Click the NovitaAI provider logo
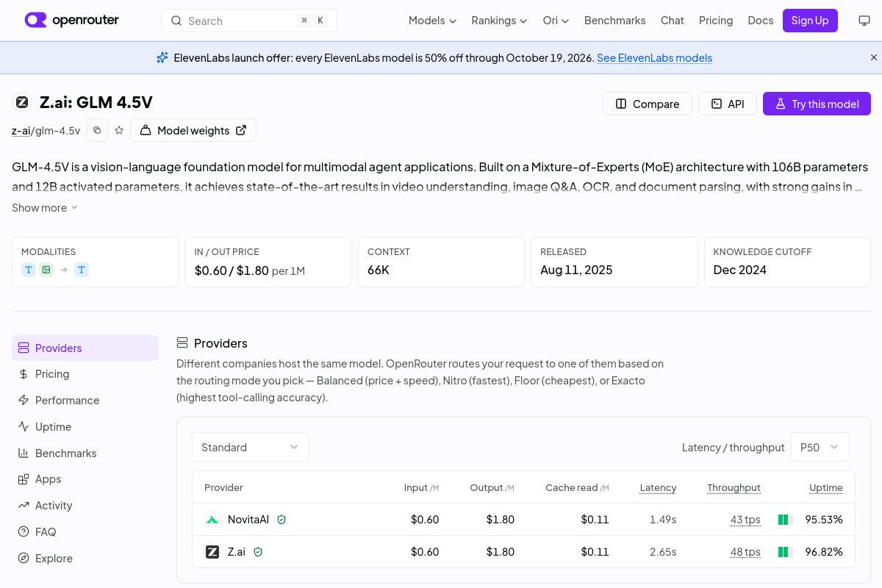This screenshot has height=588, width=882. (212, 520)
